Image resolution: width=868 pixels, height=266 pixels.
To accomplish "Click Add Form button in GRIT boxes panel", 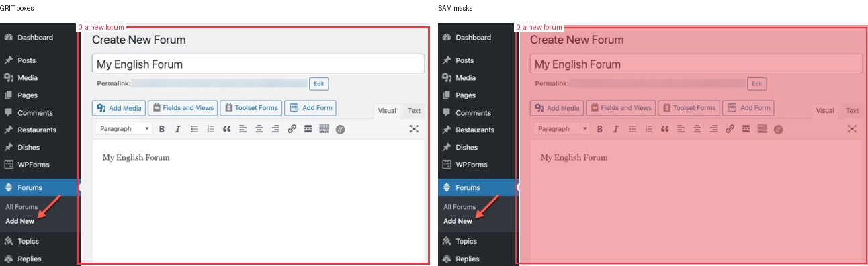I will click(310, 108).
